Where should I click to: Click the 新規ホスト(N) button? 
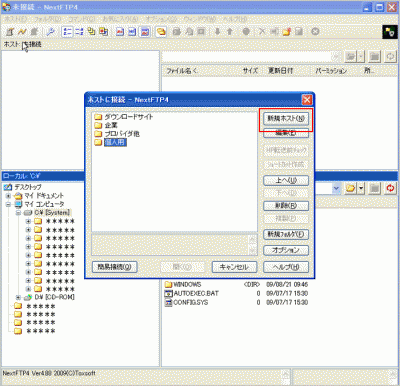[286, 118]
